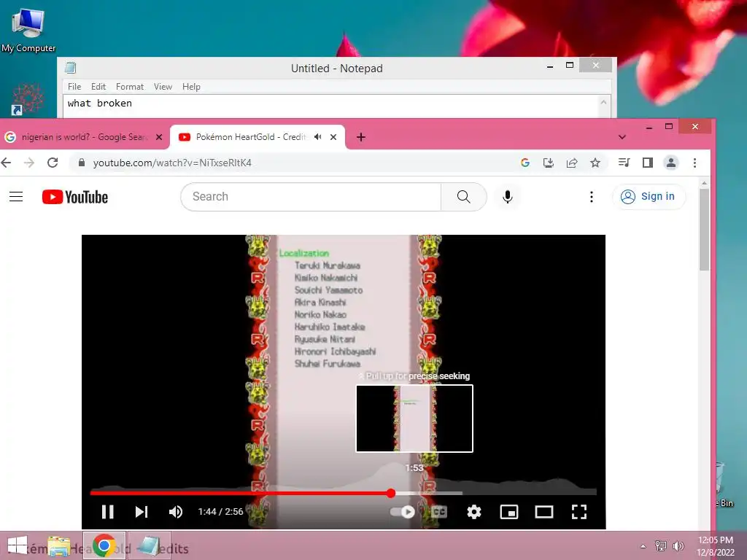Show hidden system tray icons
The image size is (747, 560).
pyautogui.click(x=643, y=545)
